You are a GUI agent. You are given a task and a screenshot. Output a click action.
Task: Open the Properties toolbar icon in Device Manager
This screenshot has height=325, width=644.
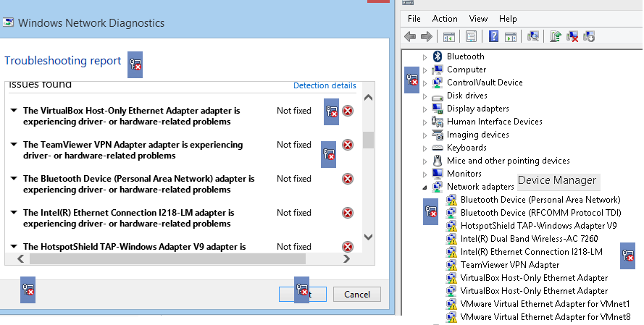[x=471, y=36]
